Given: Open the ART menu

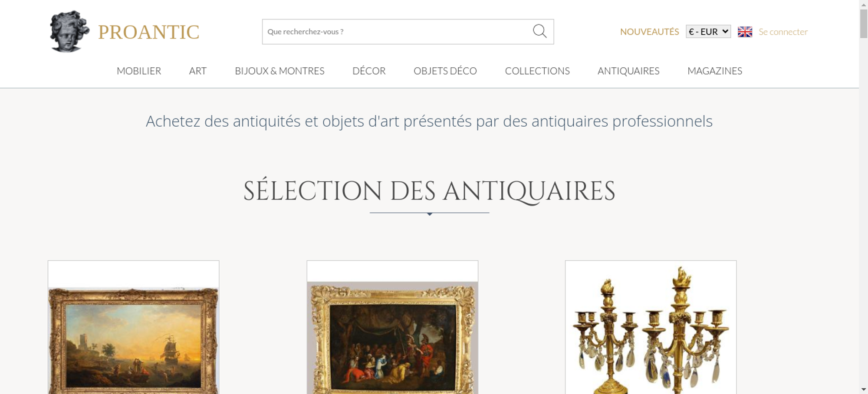Looking at the screenshot, I should point(198,71).
